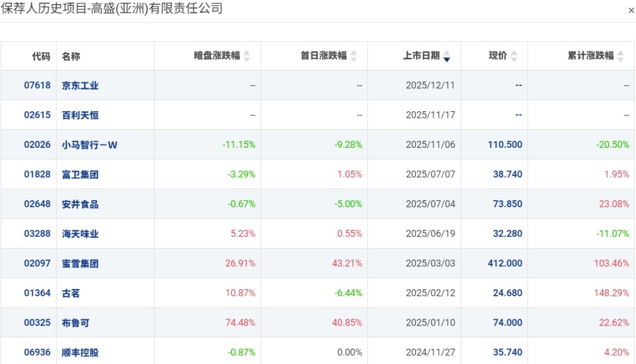Click grey market change 5.23%
The height and width of the screenshot is (364, 636).
[x=243, y=233]
